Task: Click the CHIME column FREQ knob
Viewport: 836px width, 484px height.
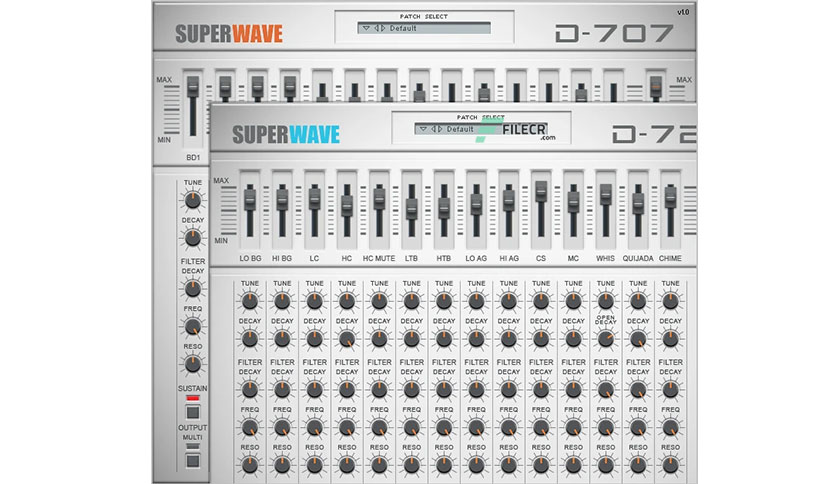Action: pyautogui.click(x=670, y=427)
